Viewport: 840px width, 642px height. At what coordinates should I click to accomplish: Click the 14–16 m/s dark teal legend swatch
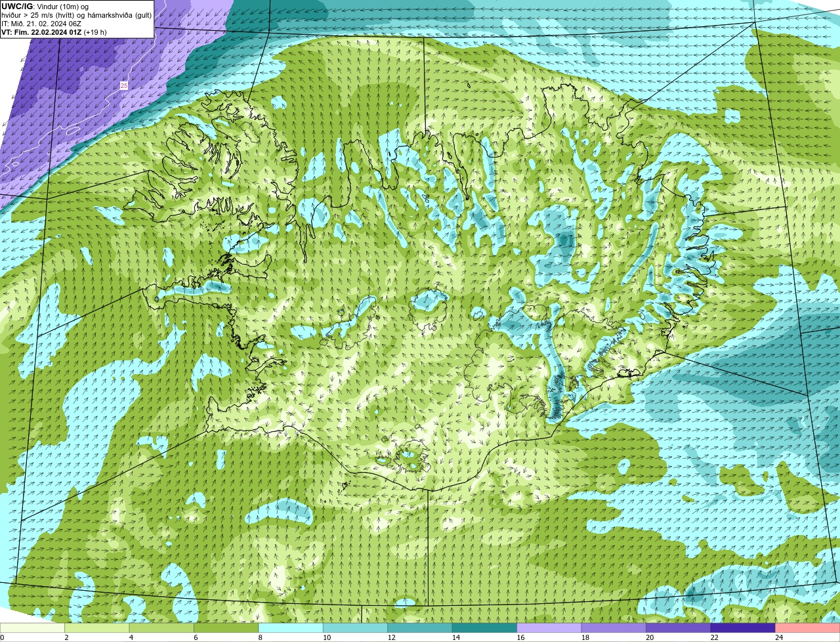tap(485, 628)
